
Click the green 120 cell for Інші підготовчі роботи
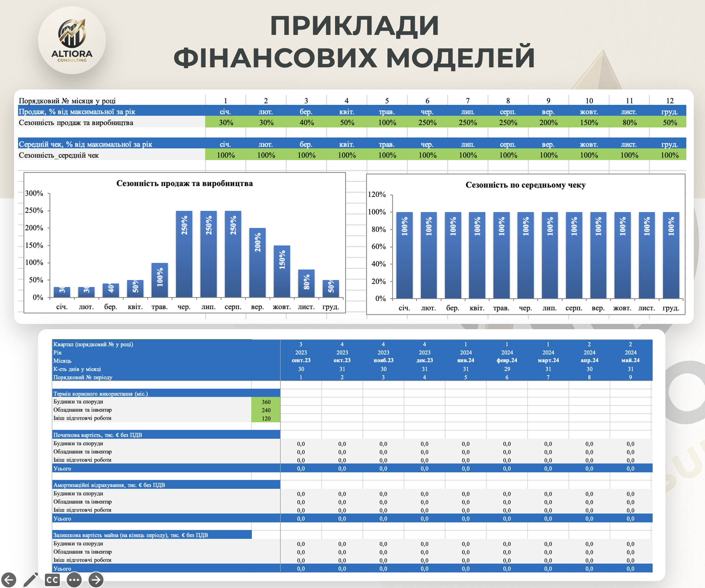266,418
